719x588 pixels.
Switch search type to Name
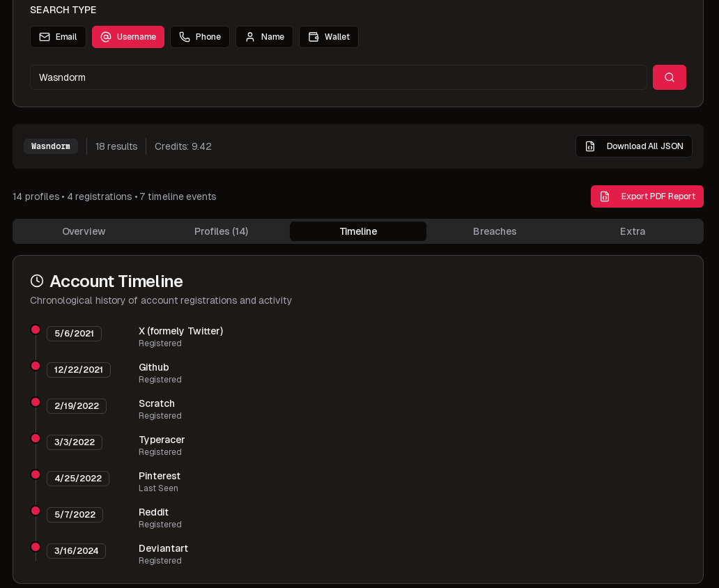[x=264, y=37]
